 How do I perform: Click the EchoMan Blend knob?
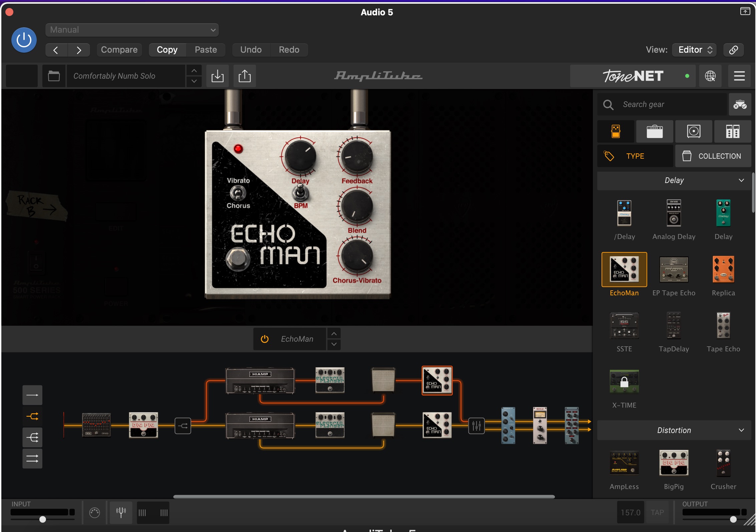point(357,207)
